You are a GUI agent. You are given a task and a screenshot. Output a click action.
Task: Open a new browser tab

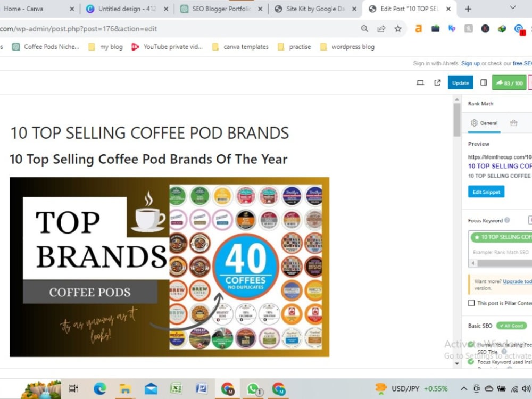tap(468, 9)
